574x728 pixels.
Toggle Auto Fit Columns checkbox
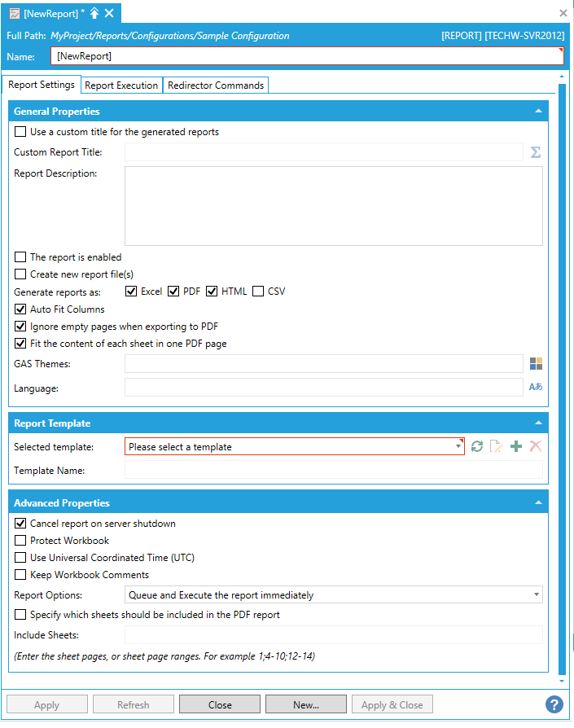[x=20, y=309]
